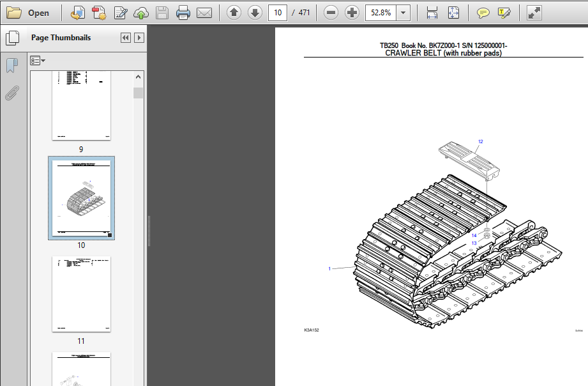Screen dimensions: 588x386
Task: Click the Page Thumbnails heading
Action: 61,38
